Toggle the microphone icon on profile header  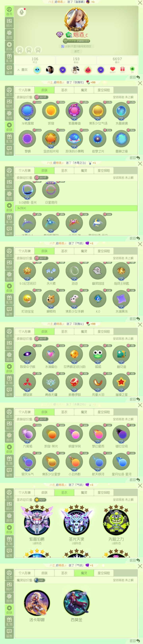(x=21, y=12)
